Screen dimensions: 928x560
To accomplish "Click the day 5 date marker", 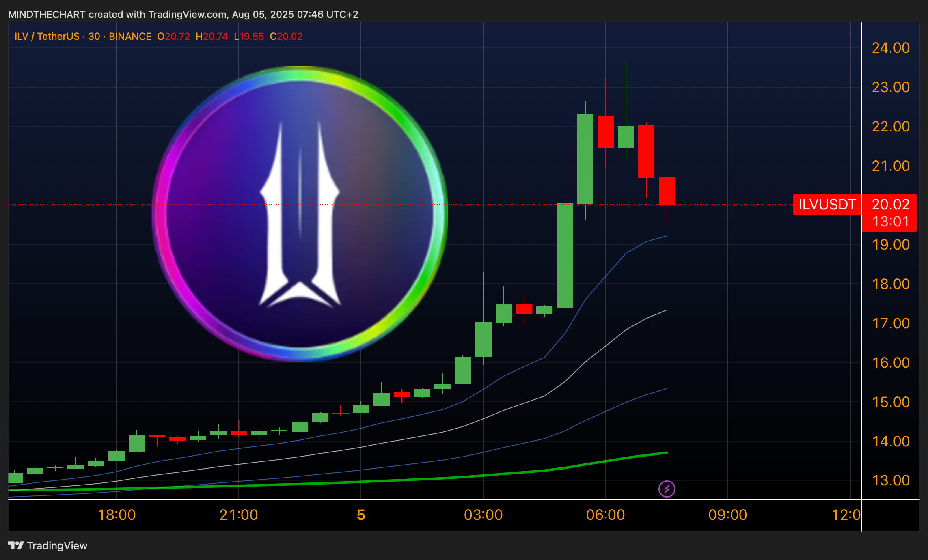I will [x=361, y=515].
